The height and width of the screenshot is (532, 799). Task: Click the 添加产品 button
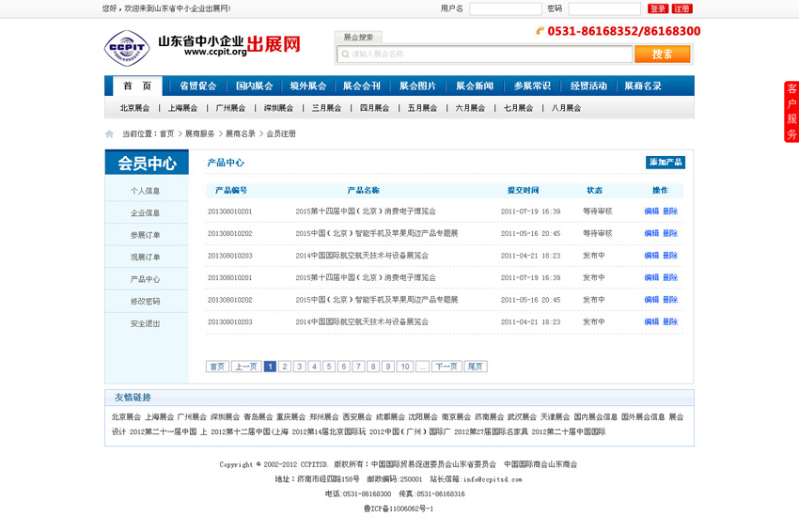pyautogui.click(x=666, y=163)
